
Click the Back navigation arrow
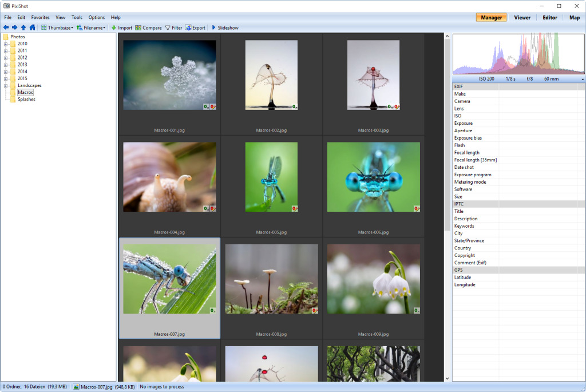(6, 27)
